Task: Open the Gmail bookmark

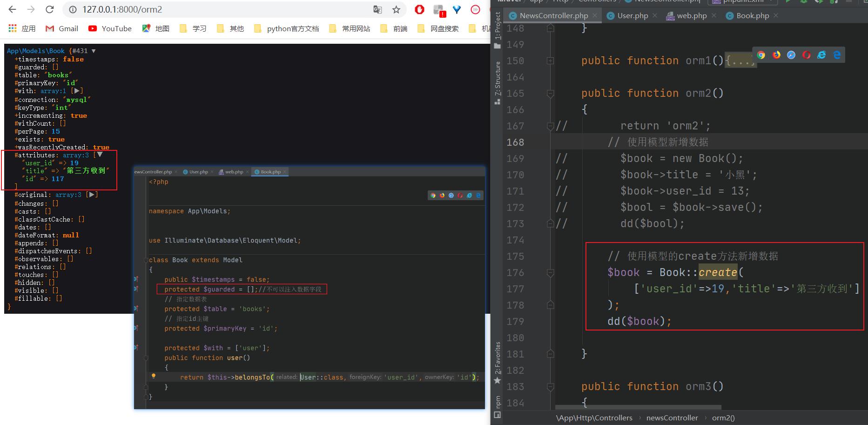Action: point(62,28)
